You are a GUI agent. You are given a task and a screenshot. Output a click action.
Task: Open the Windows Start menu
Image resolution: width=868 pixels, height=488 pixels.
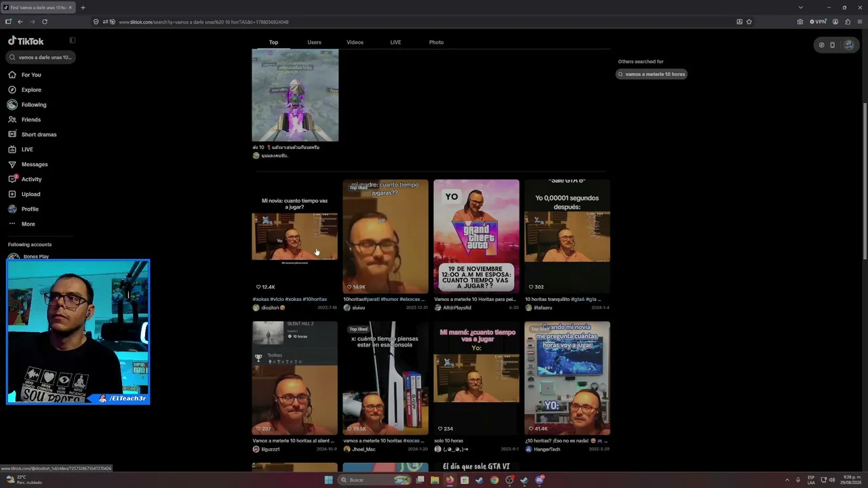pyautogui.click(x=329, y=480)
